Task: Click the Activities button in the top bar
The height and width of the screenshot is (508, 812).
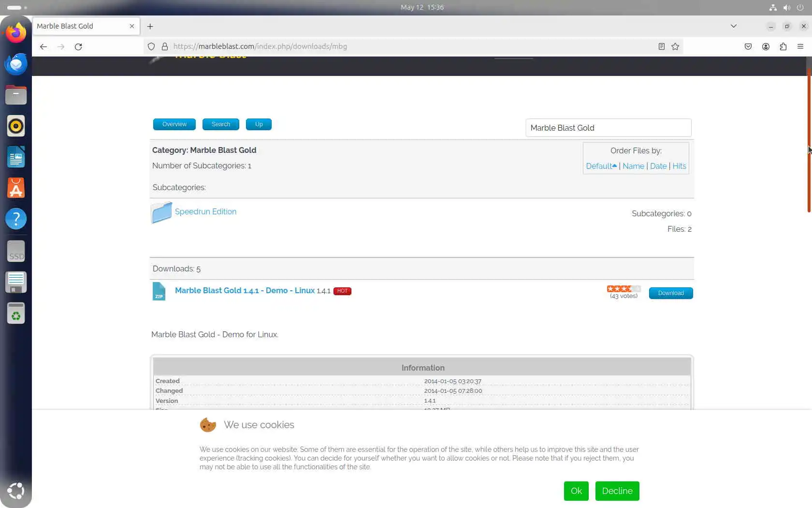Action: coord(17,7)
